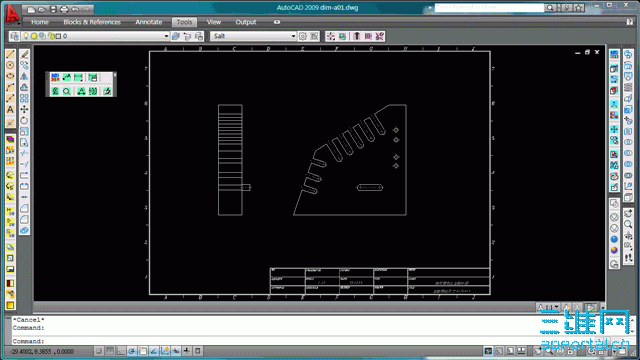Image resolution: width=640 pixels, height=360 pixels.
Task: Switch to the Output ribbon tab
Action: (x=246, y=22)
